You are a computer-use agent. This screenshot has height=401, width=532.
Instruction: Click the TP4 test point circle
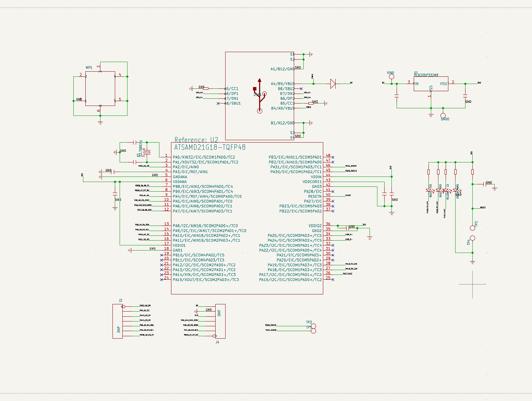472,238
